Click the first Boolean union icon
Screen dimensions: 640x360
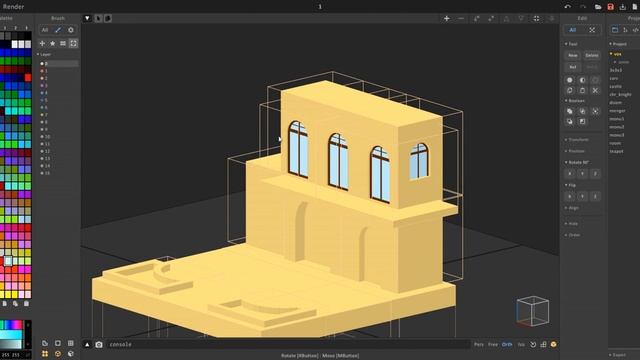point(570,111)
